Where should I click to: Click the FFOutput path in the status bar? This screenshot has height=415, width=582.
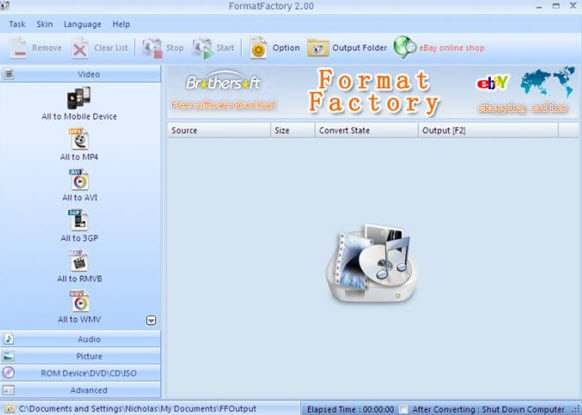(x=137, y=409)
